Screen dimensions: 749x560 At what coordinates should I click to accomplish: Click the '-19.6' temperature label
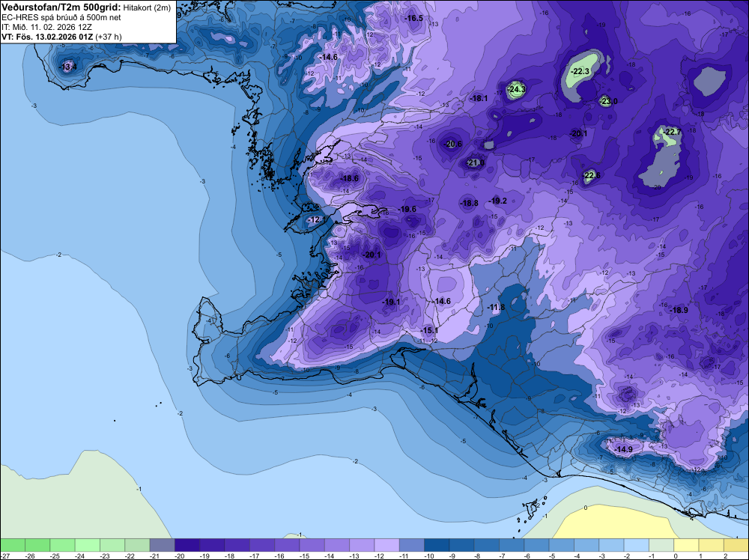coord(407,209)
